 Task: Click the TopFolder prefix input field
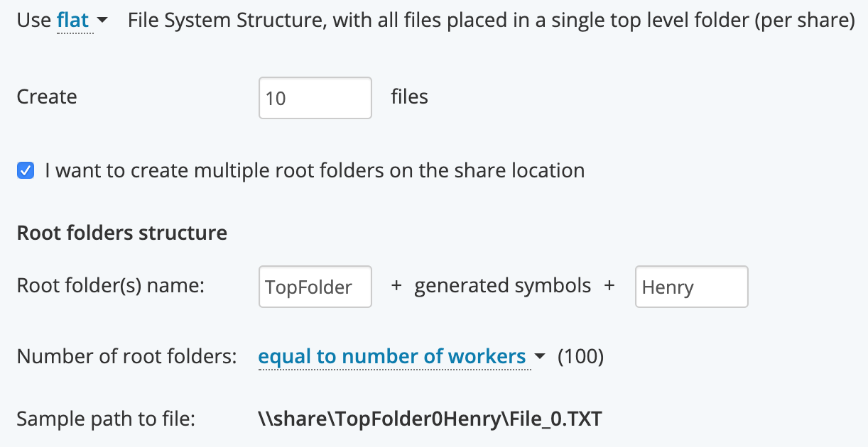[315, 287]
